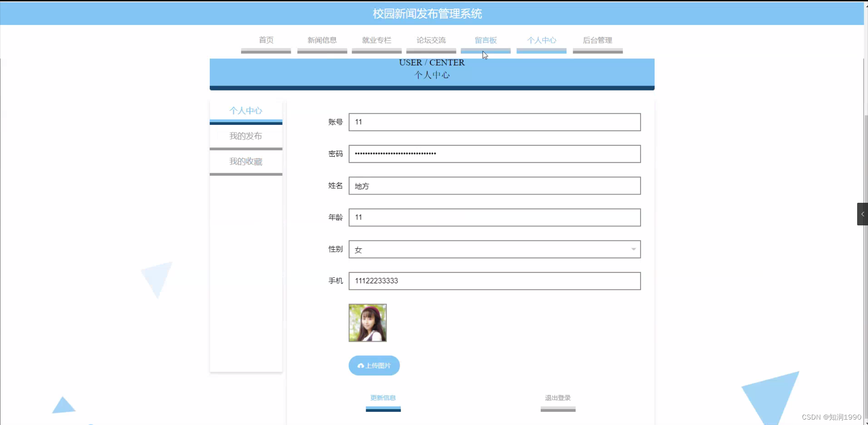Navigate to 就业专栏 section
Viewport: 868px width, 425px height.
point(377,40)
